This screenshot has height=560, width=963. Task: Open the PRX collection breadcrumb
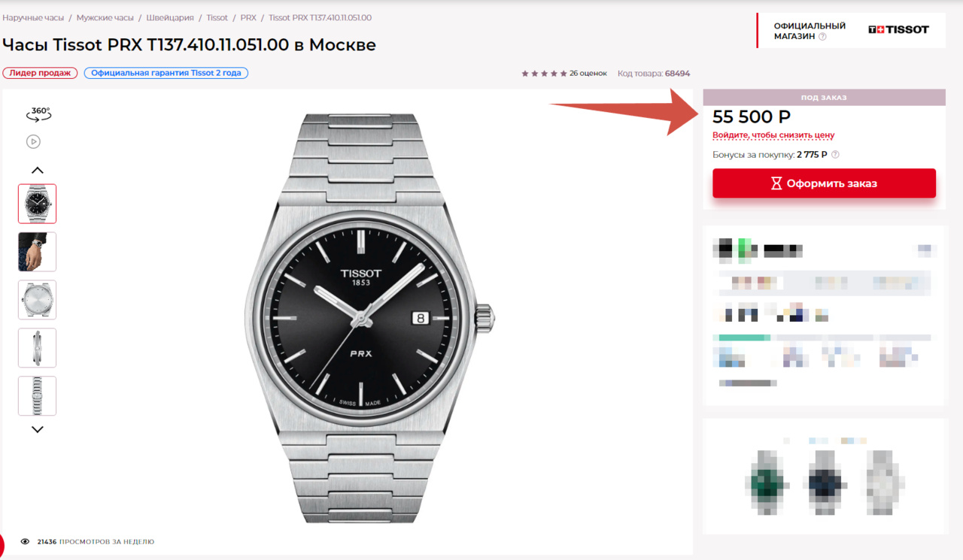tap(248, 17)
